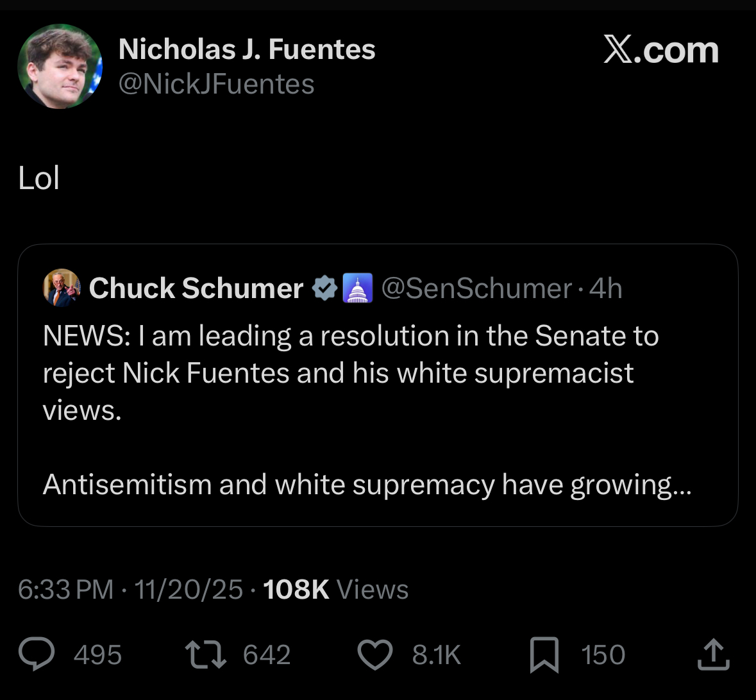Open Nicholas J. Fuentes profile picture
The height and width of the screenshot is (700, 756).
tap(60, 67)
